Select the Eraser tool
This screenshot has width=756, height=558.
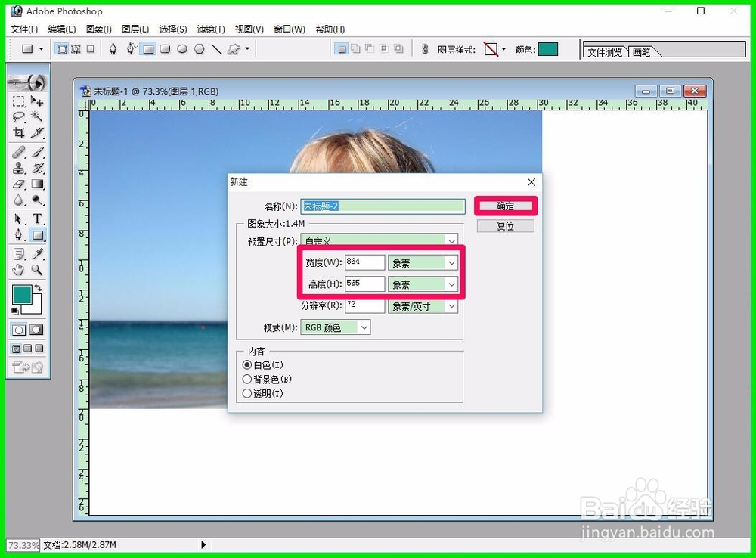tap(18, 184)
